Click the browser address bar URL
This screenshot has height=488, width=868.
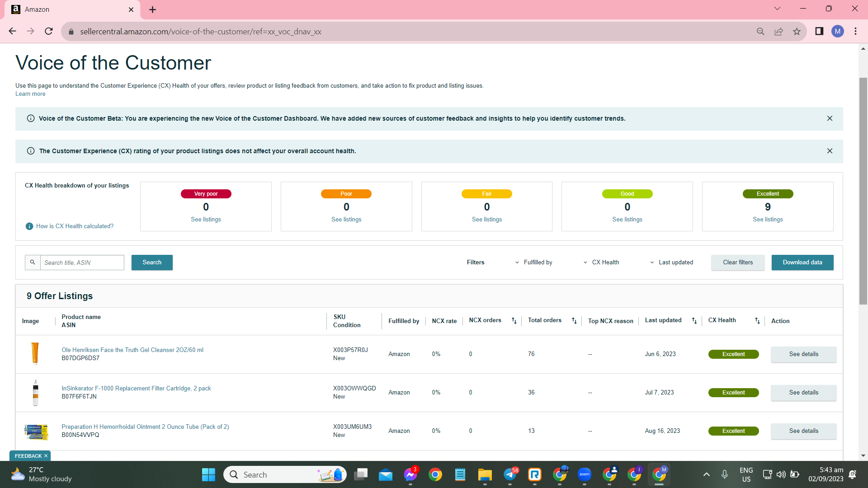click(x=201, y=32)
